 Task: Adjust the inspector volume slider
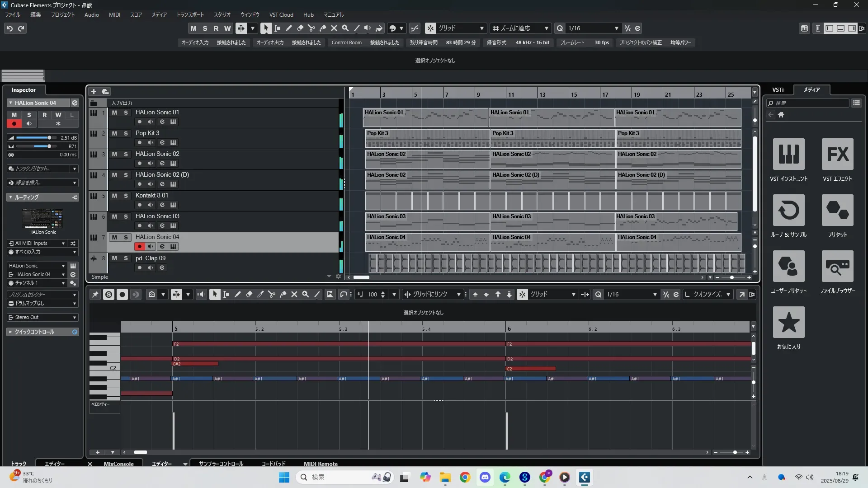click(49, 138)
